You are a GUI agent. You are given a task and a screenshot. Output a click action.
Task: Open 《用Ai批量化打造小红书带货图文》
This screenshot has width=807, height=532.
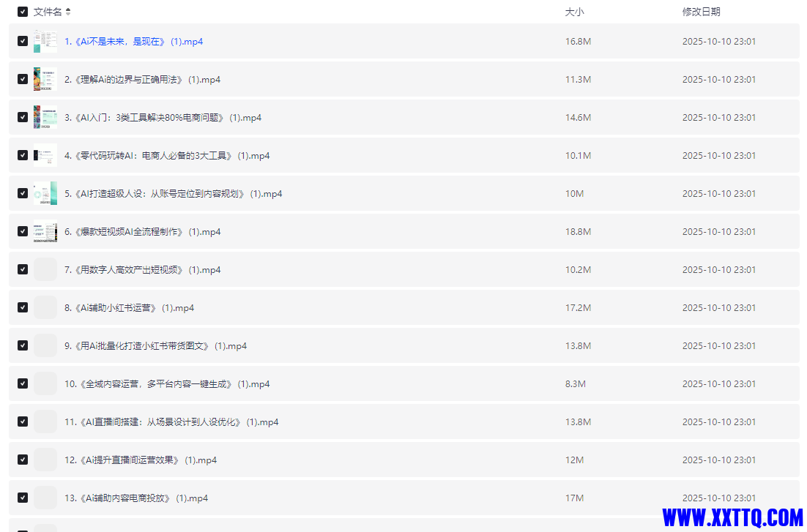tap(152, 345)
